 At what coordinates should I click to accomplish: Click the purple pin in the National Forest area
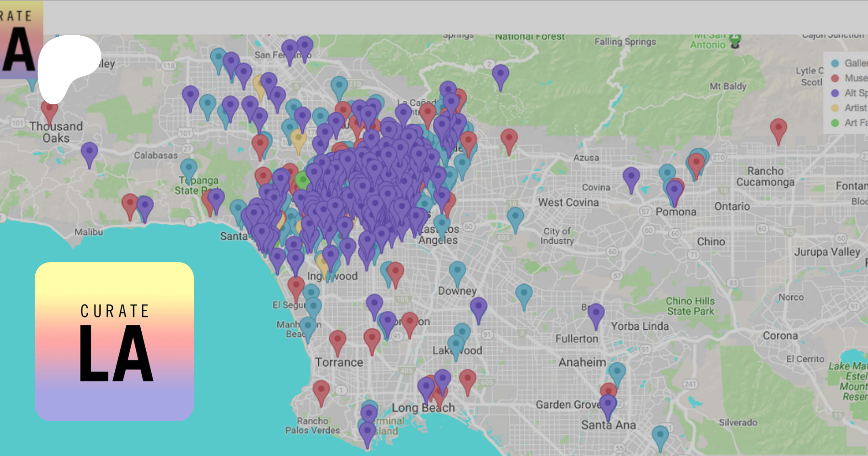[500, 75]
